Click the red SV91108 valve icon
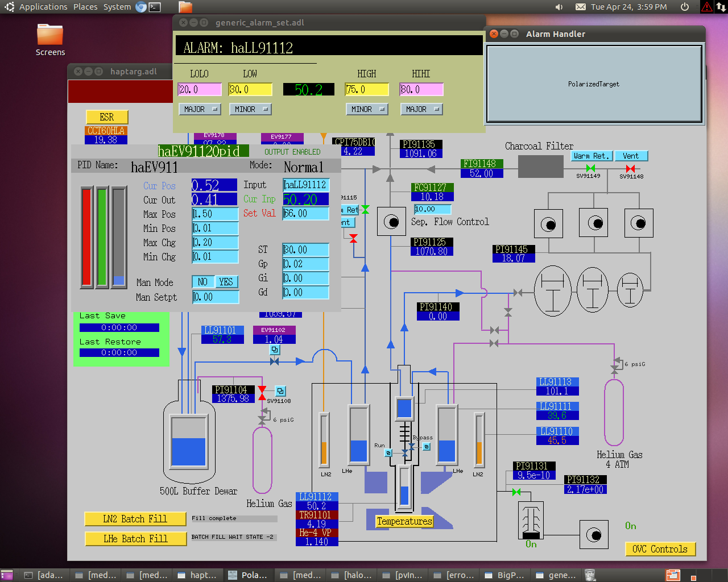This screenshot has height=582, width=728. point(262,393)
